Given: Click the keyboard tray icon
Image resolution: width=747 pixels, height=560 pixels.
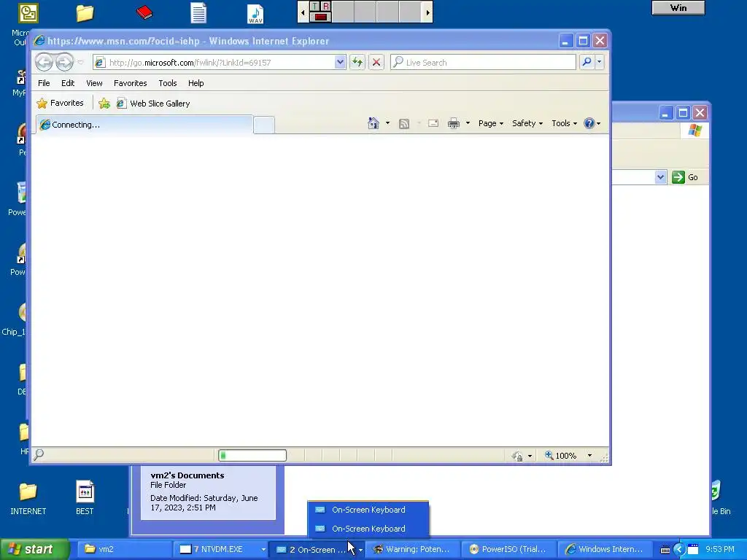Looking at the screenshot, I should (665, 550).
